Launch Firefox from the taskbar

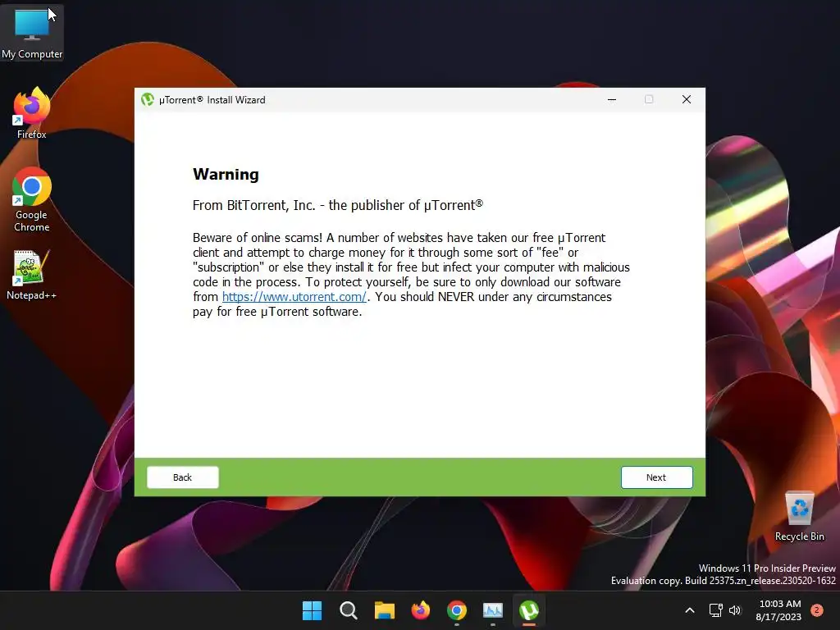pos(421,610)
